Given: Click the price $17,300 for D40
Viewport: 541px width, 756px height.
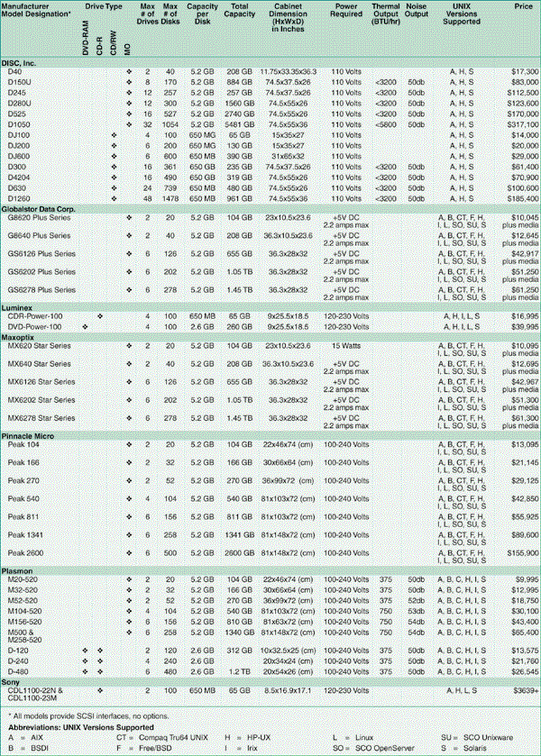Looking at the screenshot, I should 525,71.
